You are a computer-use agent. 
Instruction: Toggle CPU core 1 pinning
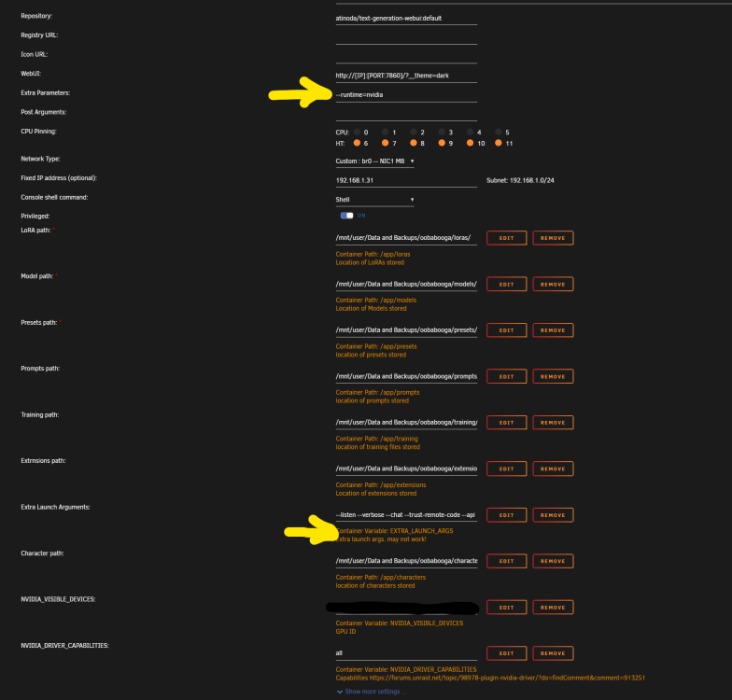pyautogui.click(x=385, y=133)
